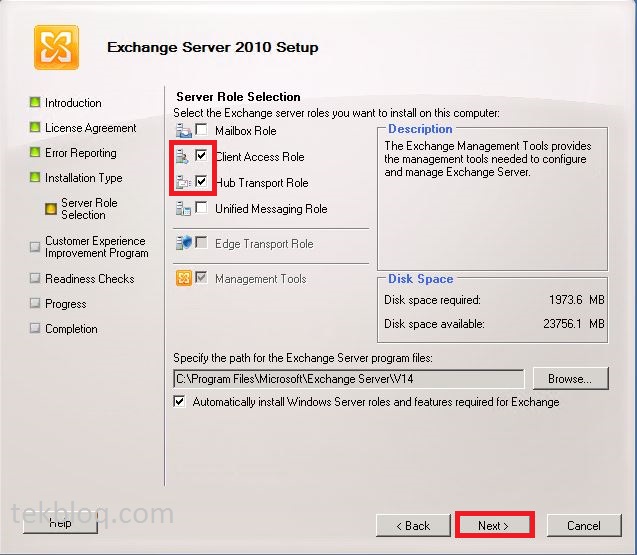Click the 23756.1 MB available value
Screen dimensions: 637x555
click(574, 324)
